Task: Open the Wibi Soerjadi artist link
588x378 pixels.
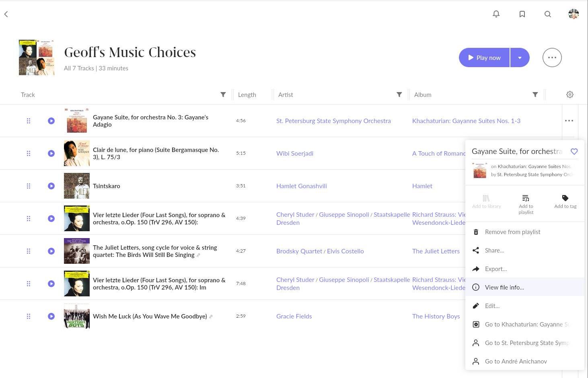Action: (x=295, y=153)
